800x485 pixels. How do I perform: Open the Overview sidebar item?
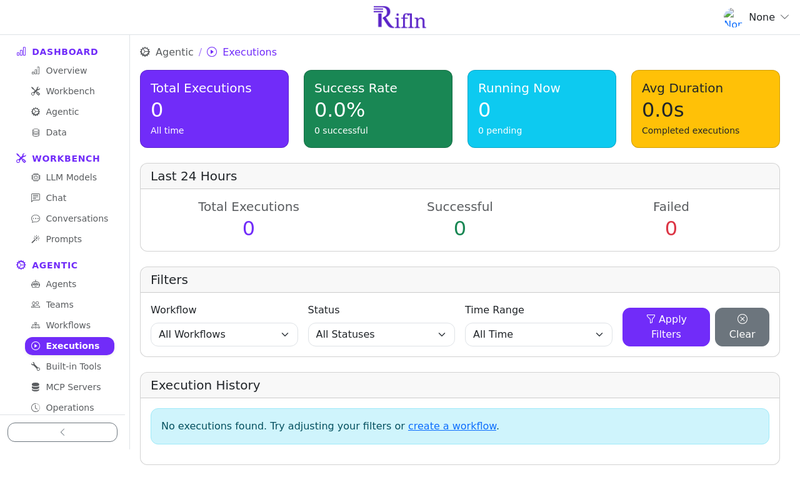click(66, 70)
